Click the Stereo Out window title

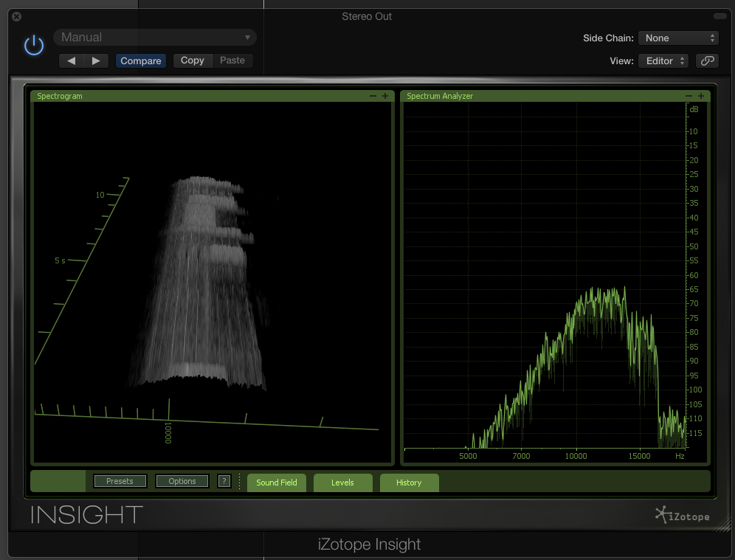coord(367,16)
